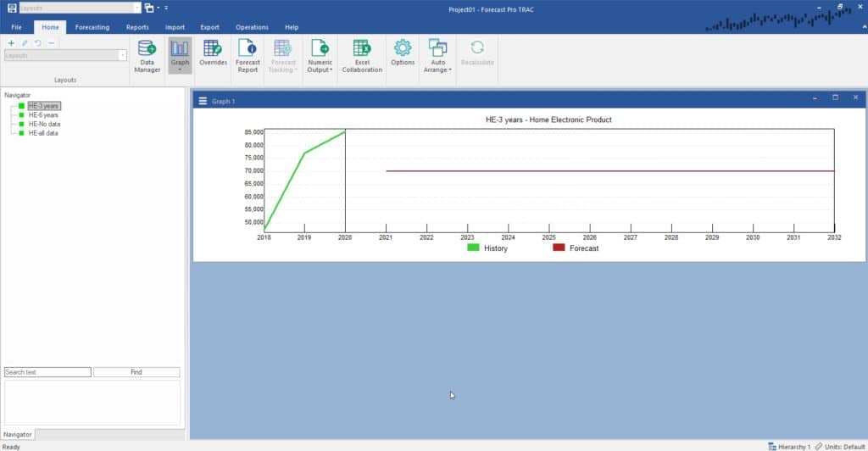Open the Graph 1 window hamburger menu
The width and height of the screenshot is (868, 451).
[x=203, y=101]
